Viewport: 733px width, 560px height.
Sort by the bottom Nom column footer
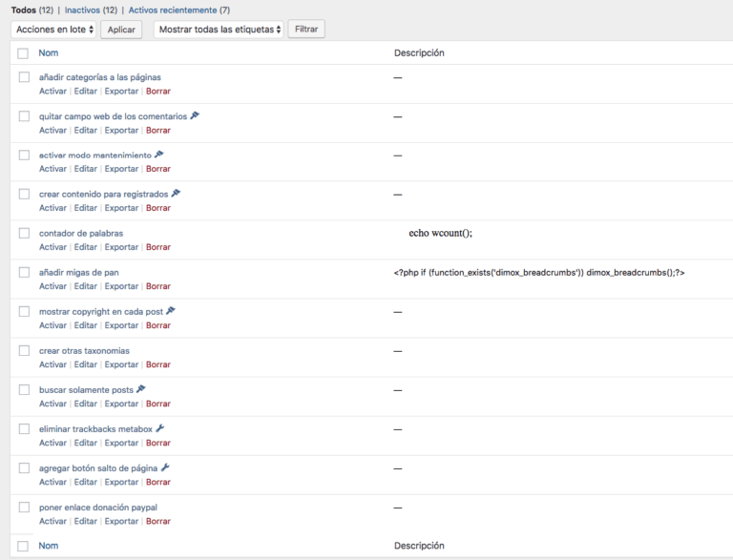pyautogui.click(x=49, y=546)
